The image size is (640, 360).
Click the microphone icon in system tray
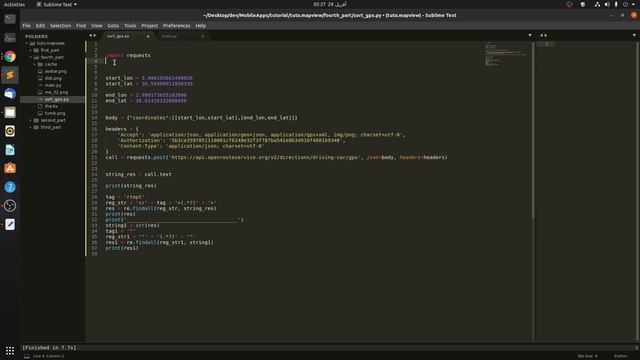[616, 4]
